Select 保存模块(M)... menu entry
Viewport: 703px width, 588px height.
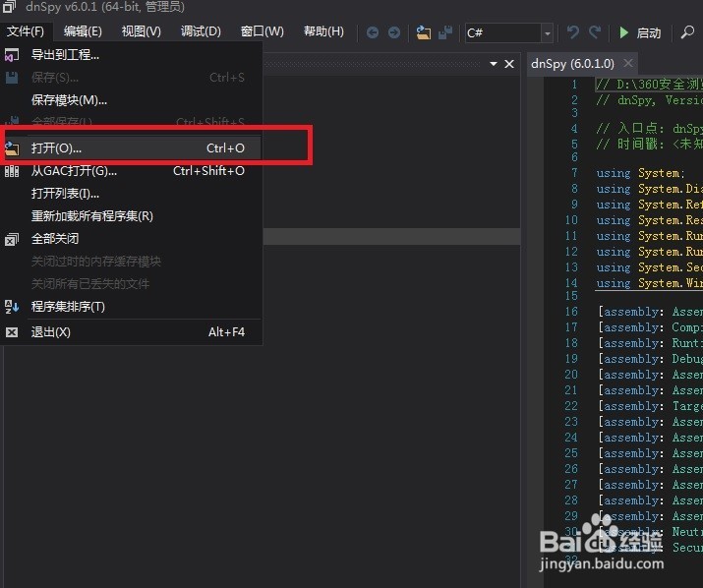tap(132, 100)
